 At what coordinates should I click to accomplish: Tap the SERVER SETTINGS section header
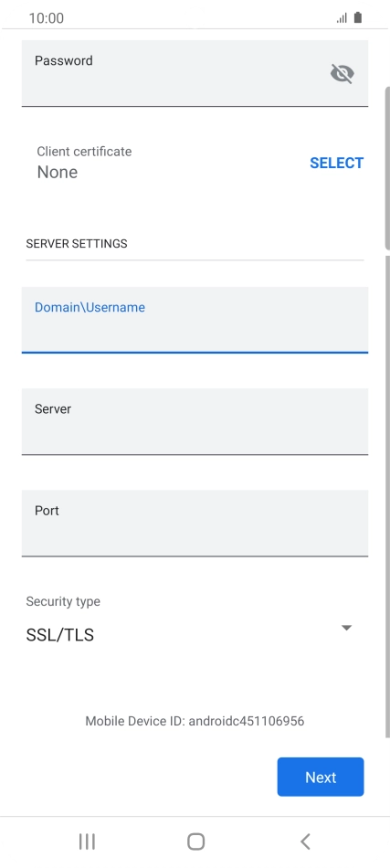pyautogui.click(x=77, y=244)
